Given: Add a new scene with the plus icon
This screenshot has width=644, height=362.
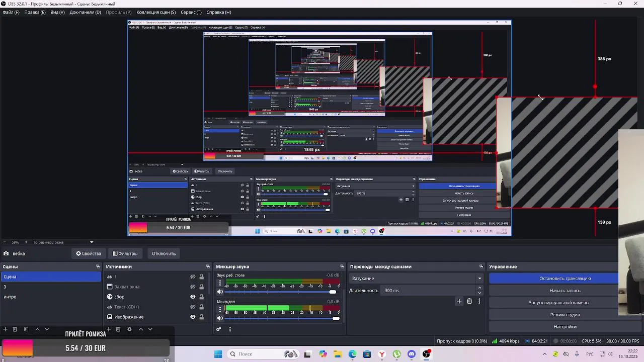Looking at the screenshot, I should click(5, 329).
